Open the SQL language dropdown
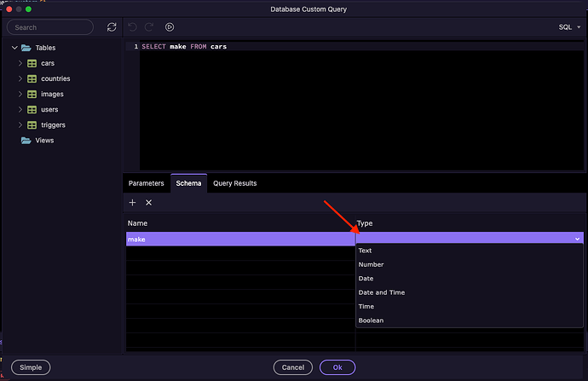 [x=569, y=27]
